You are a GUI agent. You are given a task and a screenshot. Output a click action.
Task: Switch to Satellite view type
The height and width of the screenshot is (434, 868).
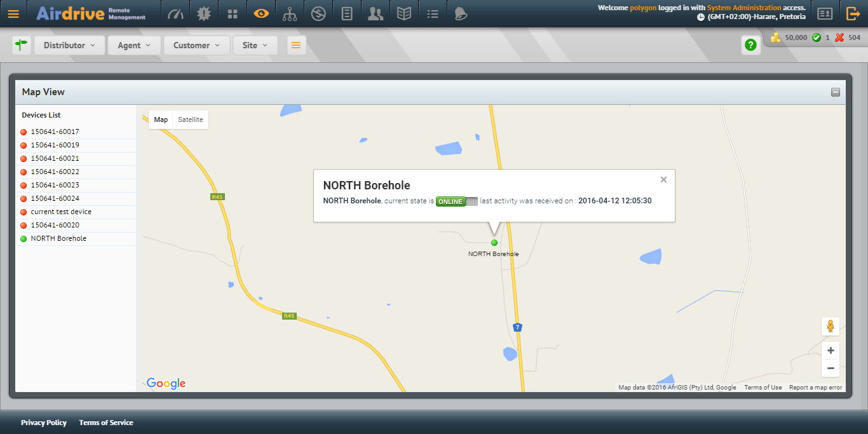click(191, 119)
